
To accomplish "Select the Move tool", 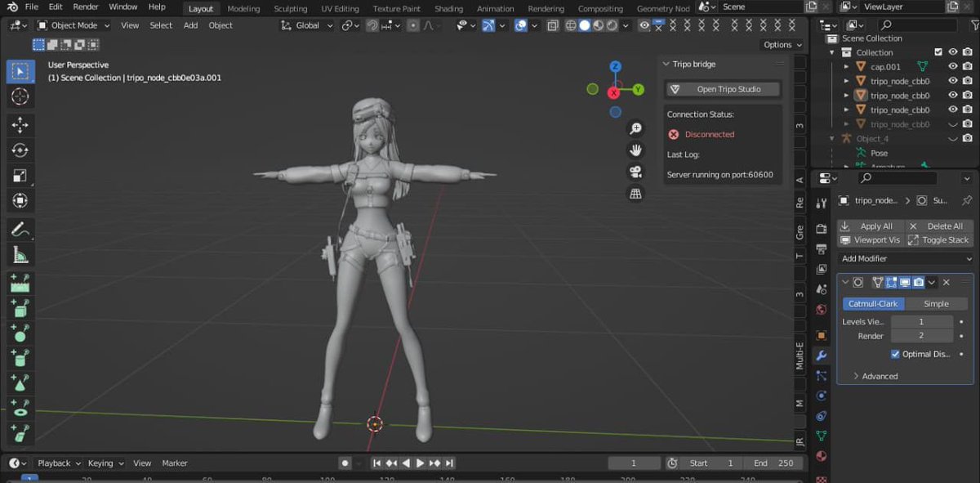I will pos(20,125).
